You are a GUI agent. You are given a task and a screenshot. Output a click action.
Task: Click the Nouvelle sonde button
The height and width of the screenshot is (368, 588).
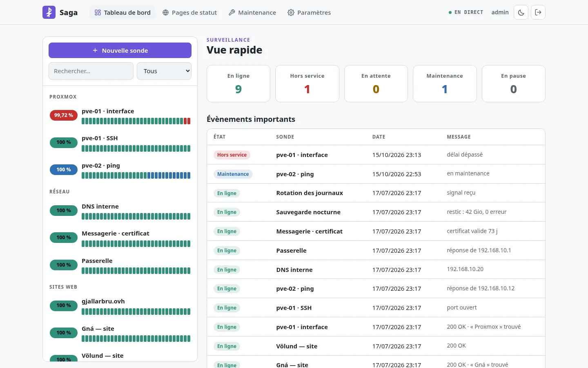pos(120,50)
